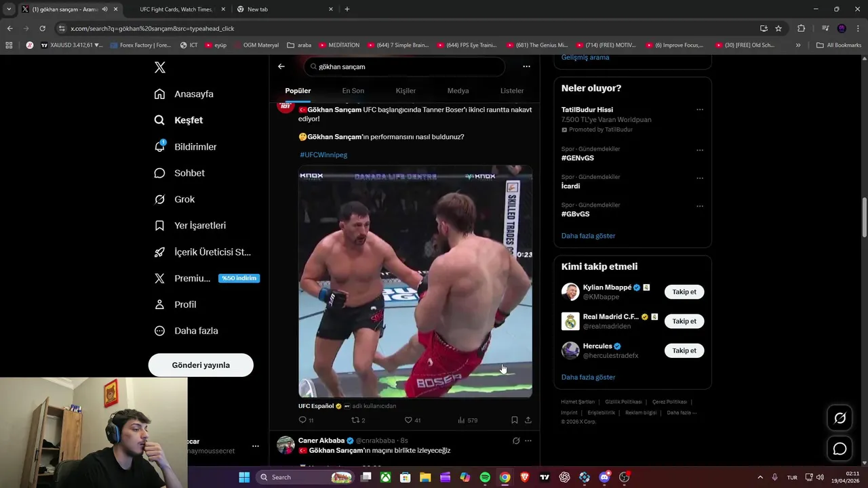The height and width of the screenshot is (488, 868).
Task: Switch to UFC Fight Cards browser tab
Action: pos(176,9)
